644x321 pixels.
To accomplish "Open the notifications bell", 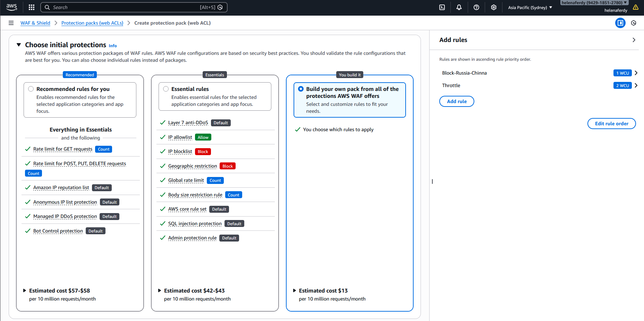I will (459, 7).
